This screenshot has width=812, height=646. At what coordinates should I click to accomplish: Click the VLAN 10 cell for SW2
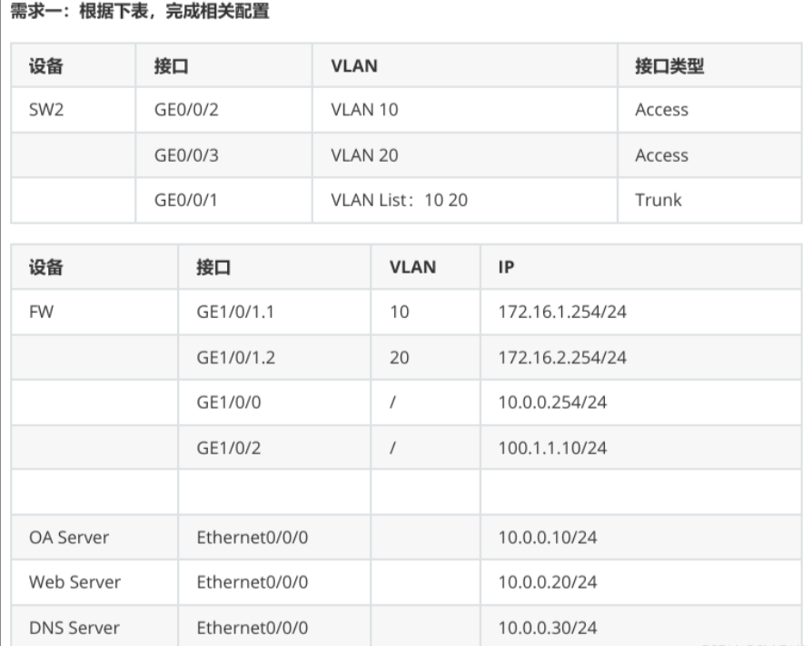point(464,110)
